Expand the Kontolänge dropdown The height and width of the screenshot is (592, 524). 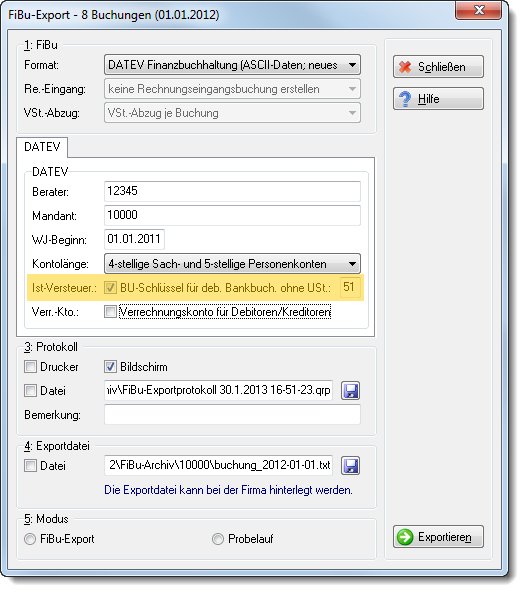232,264
